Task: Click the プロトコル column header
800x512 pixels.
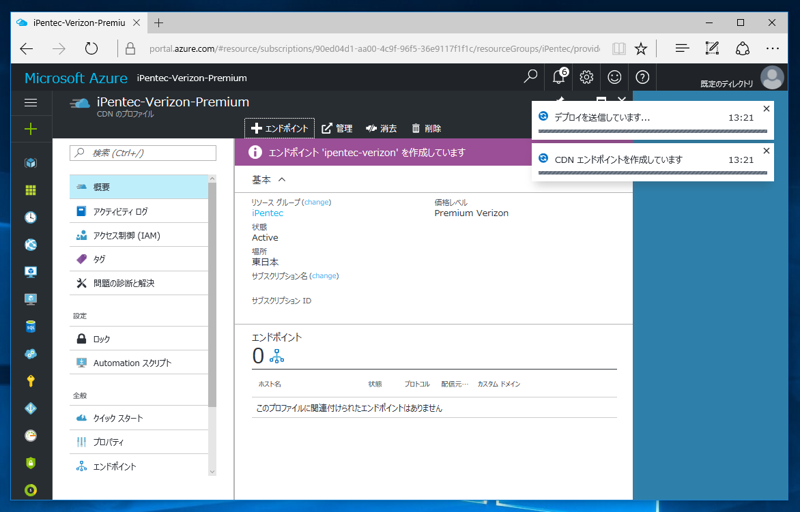Action: 417,384
